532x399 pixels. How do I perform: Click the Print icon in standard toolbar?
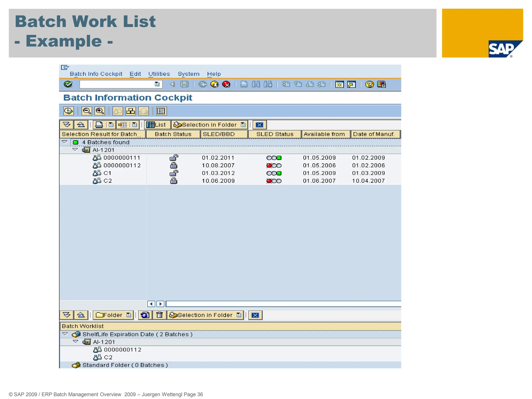(x=244, y=84)
